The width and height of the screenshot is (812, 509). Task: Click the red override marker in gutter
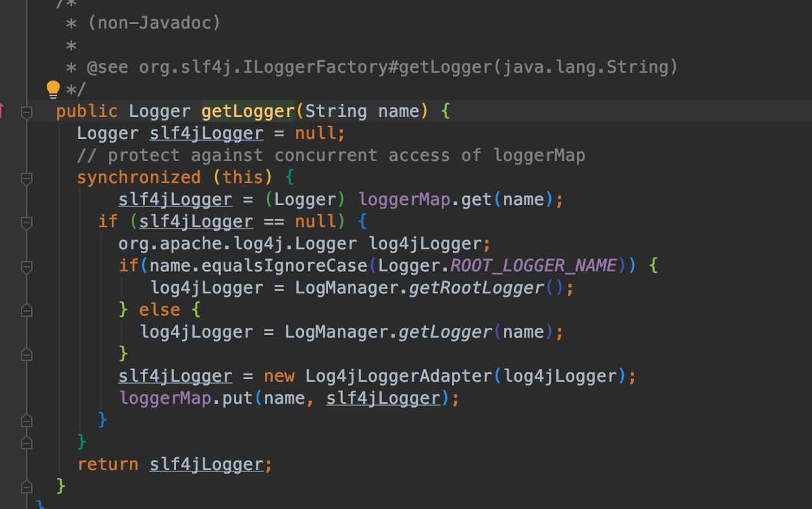[2, 112]
